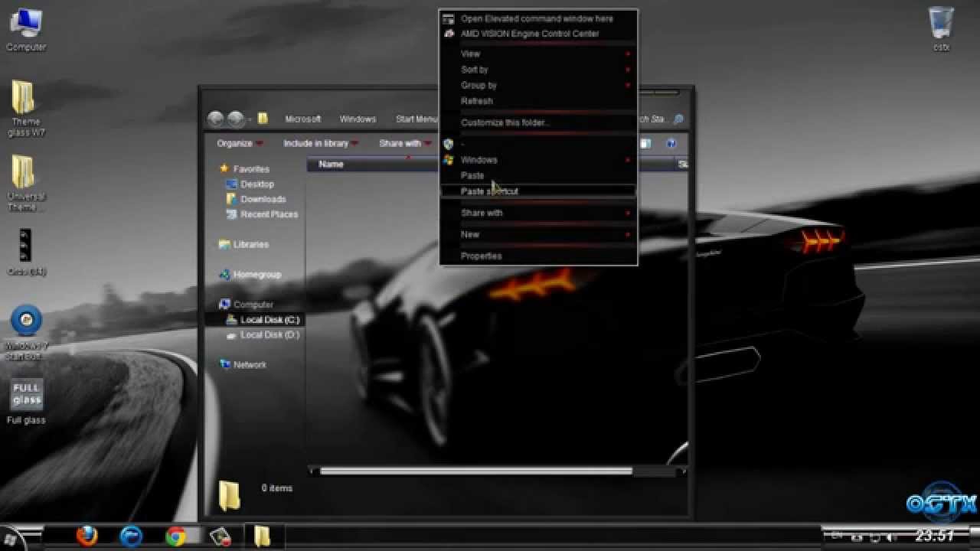Image resolution: width=980 pixels, height=551 pixels.
Task: Open the Windows entry in context menu
Action: (538, 160)
